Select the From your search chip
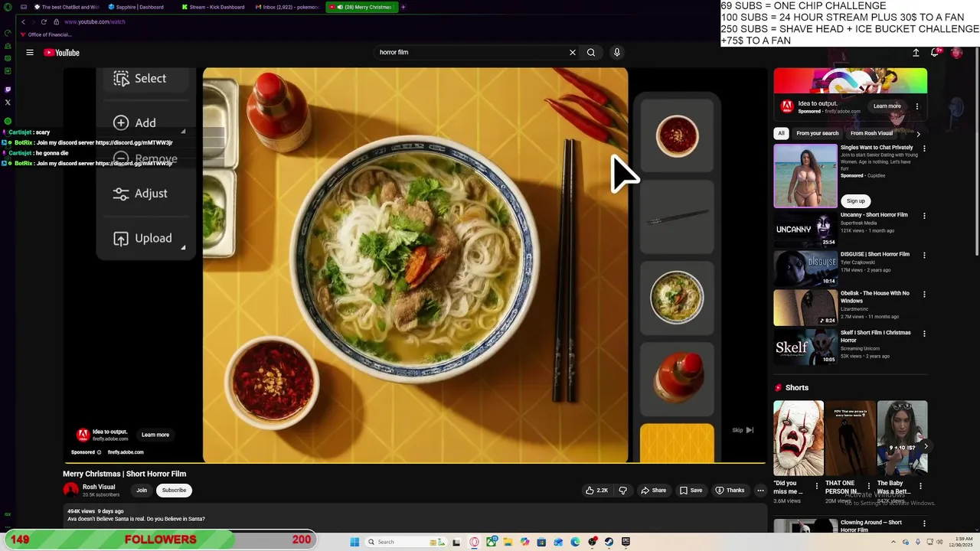Viewport: 980px width, 551px height. (818, 133)
